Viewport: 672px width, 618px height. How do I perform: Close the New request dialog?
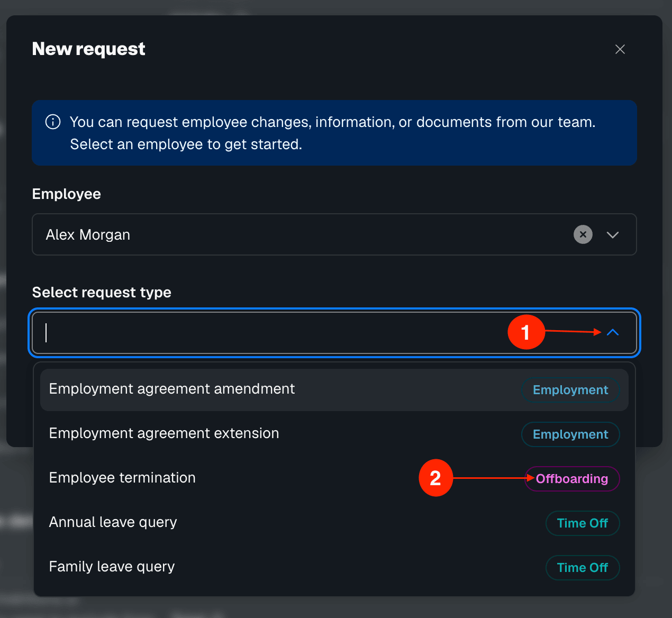pyautogui.click(x=620, y=49)
